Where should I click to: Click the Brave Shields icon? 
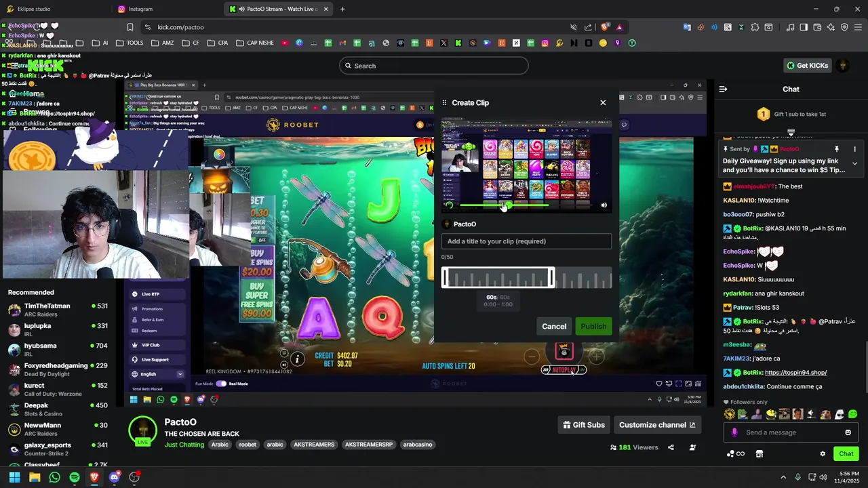pyautogui.click(x=605, y=27)
